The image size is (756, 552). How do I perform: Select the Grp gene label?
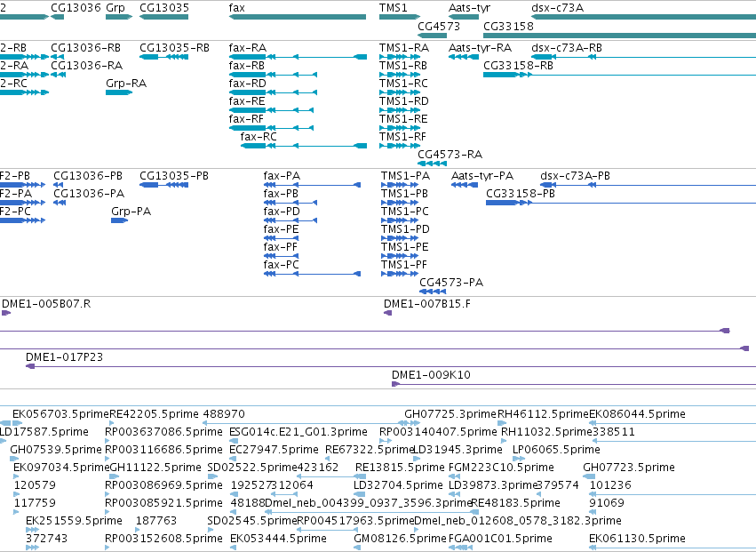[115, 8]
